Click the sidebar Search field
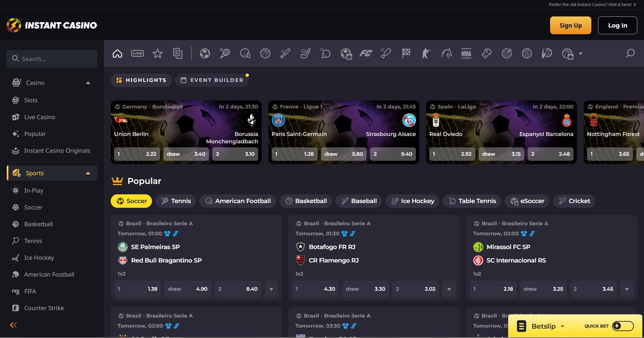This screenshot has width=644, height=338. [x=52, y=59]
